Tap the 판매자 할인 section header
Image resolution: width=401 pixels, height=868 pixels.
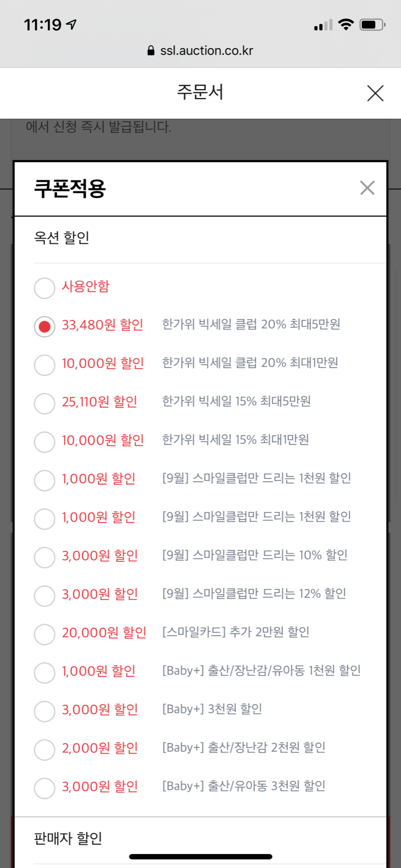(68, 838)
